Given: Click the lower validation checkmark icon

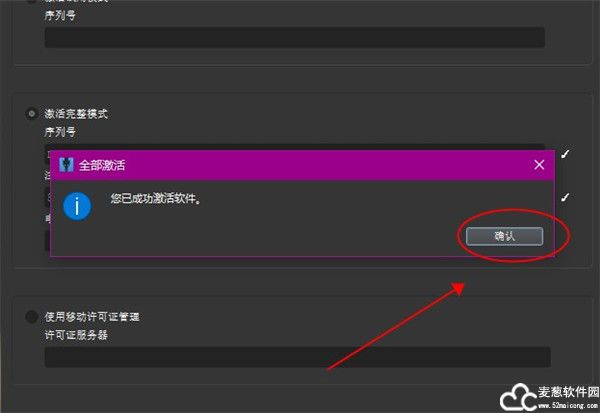Looking at the screenshot, I should (565, 198).
